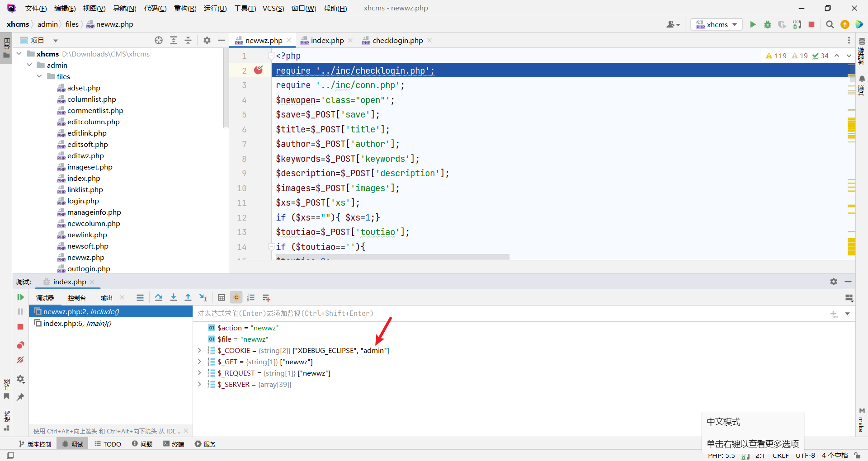This screenshot has height=461, width=868.
Task: Open the 运行(U) menu
Action: [215, 8]
